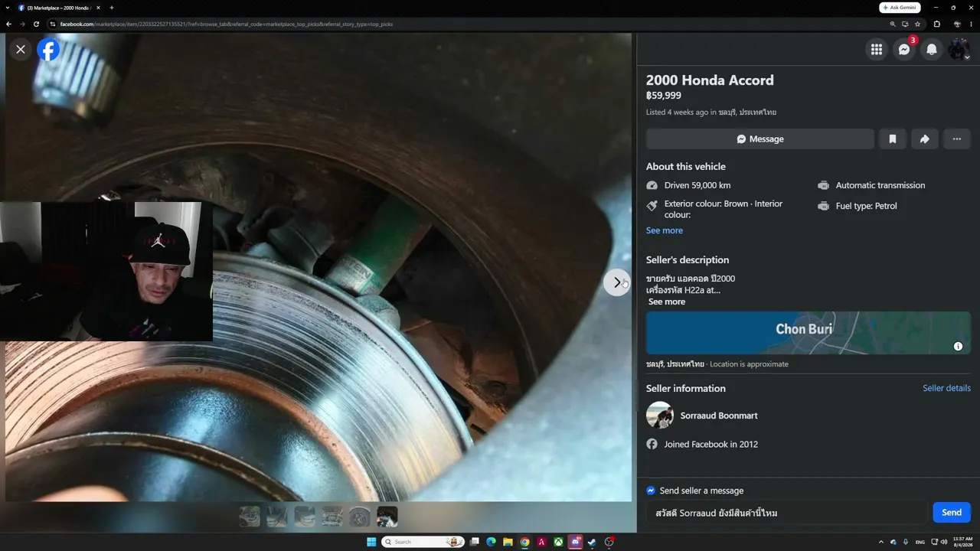Open the browser extensions menu
The width and height of the screenshot is (980, 551).
(x=936, y=24)
